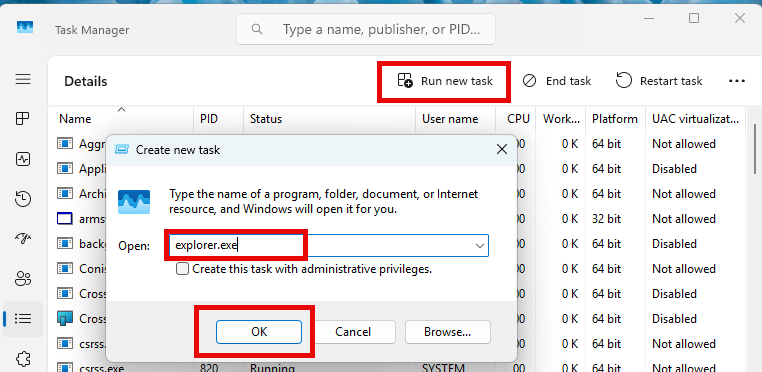Click the "Details" page heading
Screen dimensions: 762x372
pos(86,81)
